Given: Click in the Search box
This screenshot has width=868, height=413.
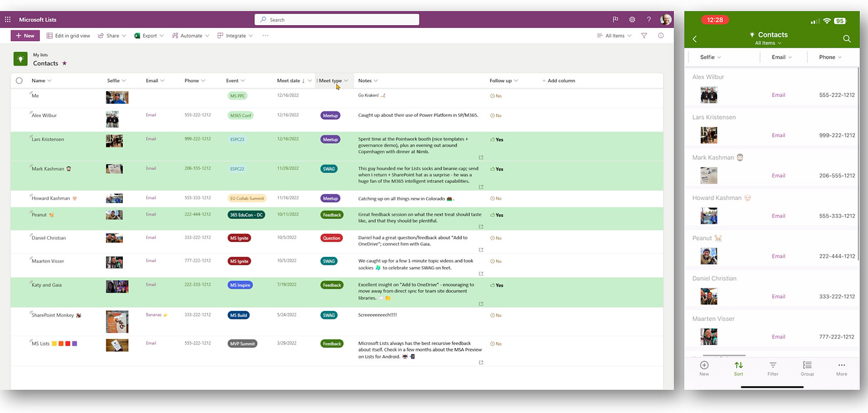Looking at the screenshot, I should (337, 20).
